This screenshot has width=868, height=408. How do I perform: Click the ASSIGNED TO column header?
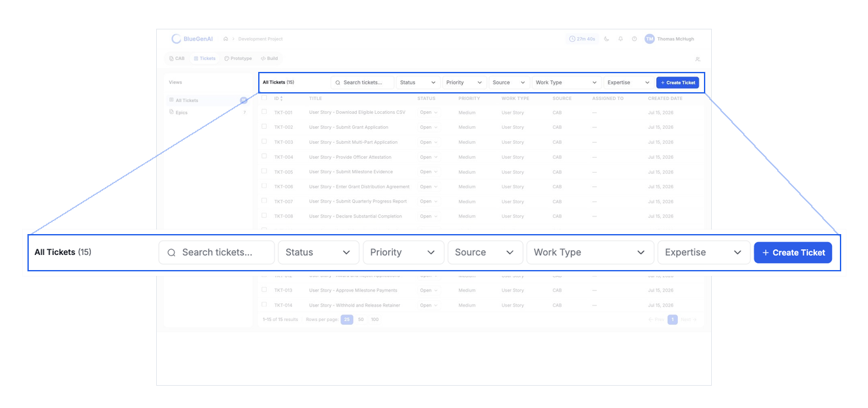click(x=608, y=99)
